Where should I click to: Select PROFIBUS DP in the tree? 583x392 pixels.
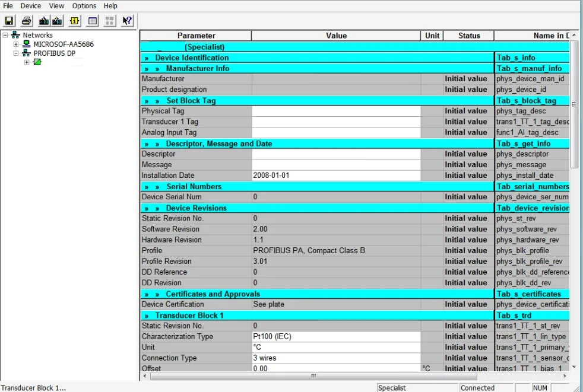click(x=54, y=53)
